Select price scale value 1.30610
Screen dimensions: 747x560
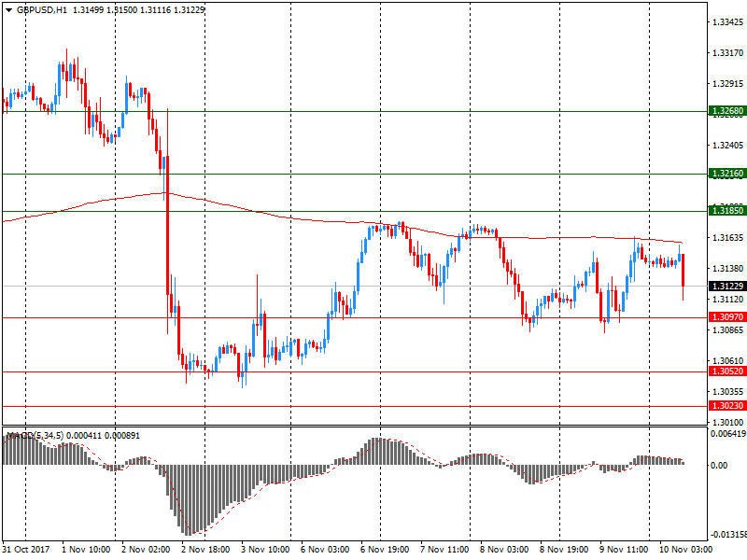[x=727, y=361]
